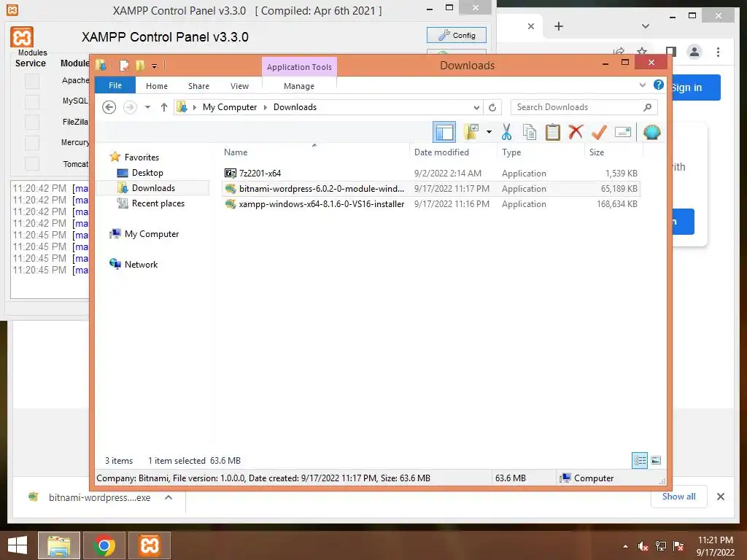Close the Chrome downloads bar
Viewport: 747px width, 560px height.
720,497
